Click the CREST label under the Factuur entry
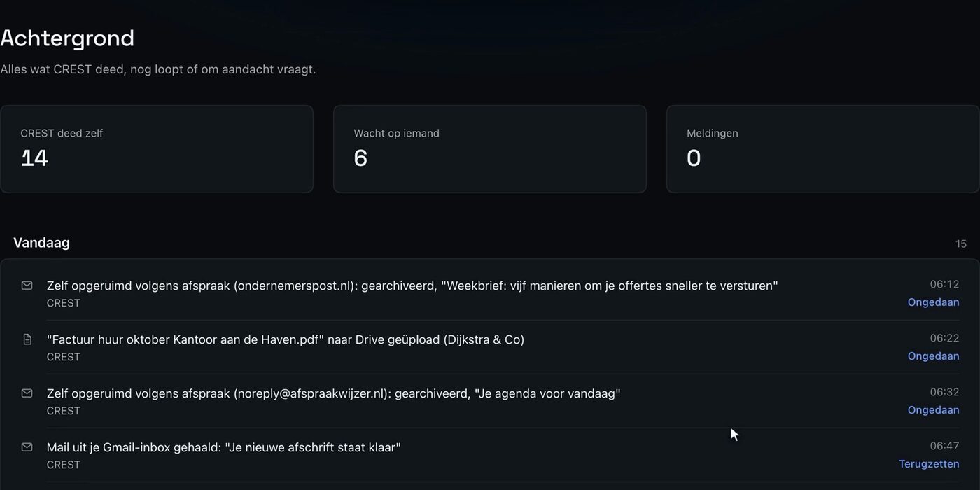 64,357
